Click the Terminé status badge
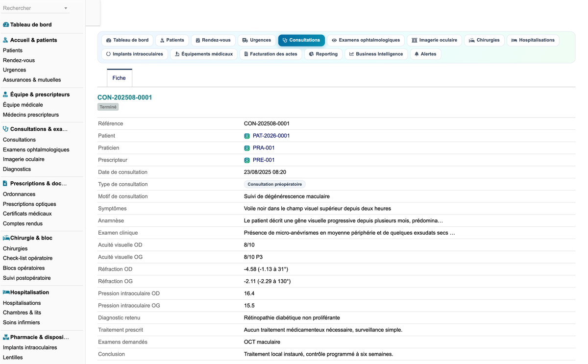588x364 pixels. pyautogui.click(x=108, y=107)
